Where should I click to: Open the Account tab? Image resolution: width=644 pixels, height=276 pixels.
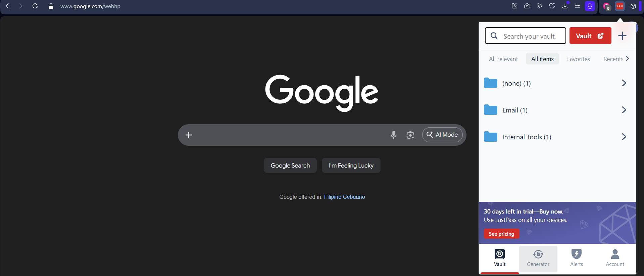pos(615,259)
